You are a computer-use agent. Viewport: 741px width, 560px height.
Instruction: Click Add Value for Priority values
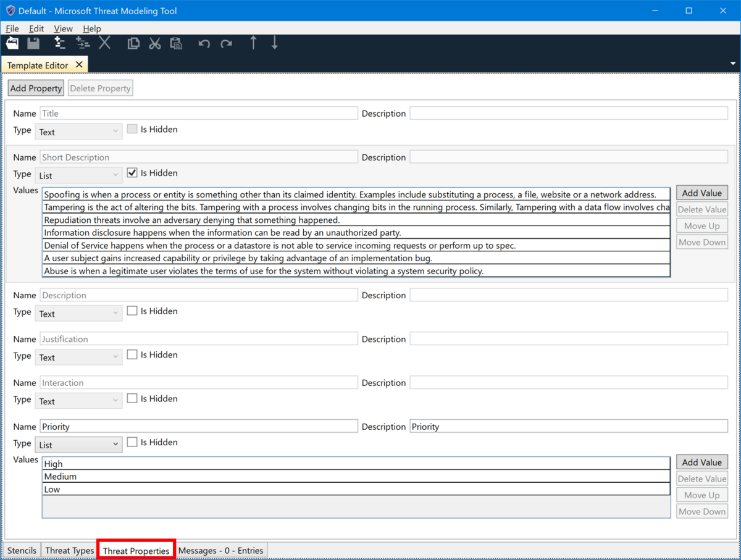tap(702, 462)
